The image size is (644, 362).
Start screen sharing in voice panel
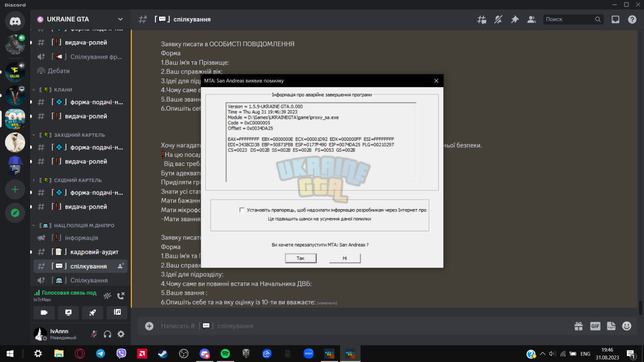68,312
